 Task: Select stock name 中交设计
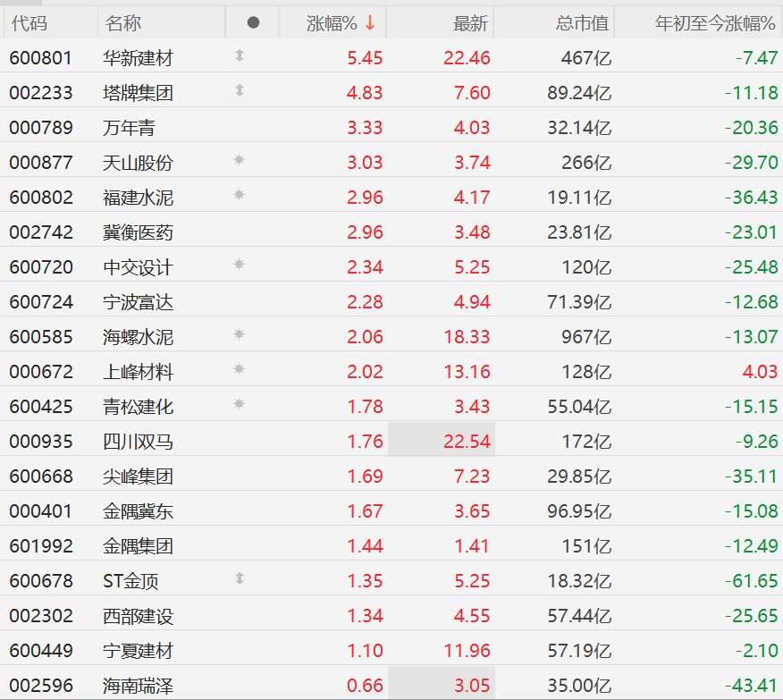tap(138, 267)
